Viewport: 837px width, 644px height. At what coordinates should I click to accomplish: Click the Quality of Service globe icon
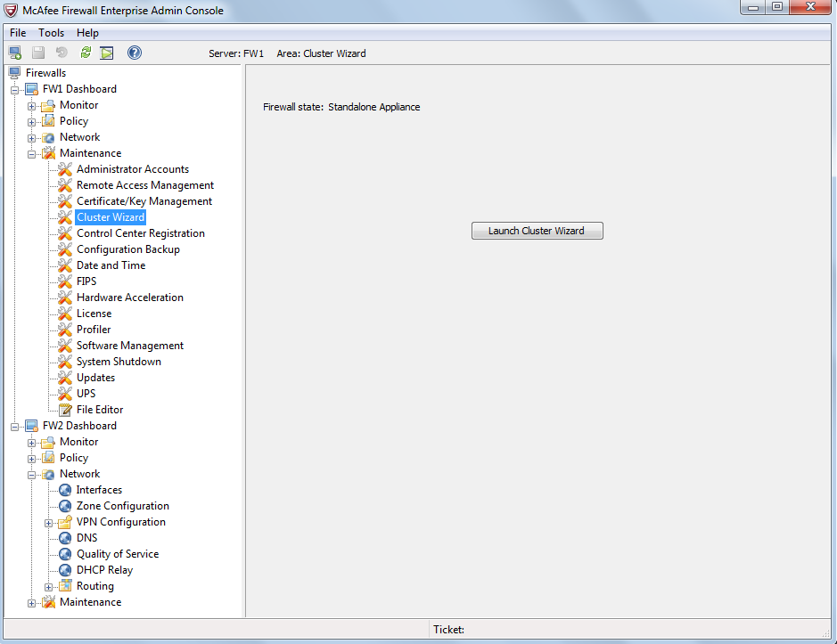65,554
